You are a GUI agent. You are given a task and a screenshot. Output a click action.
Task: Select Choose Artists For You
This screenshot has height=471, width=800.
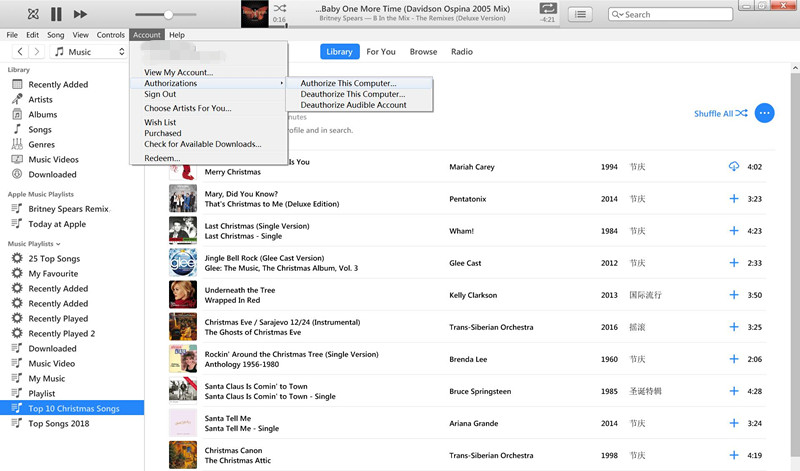pos(188,108)
